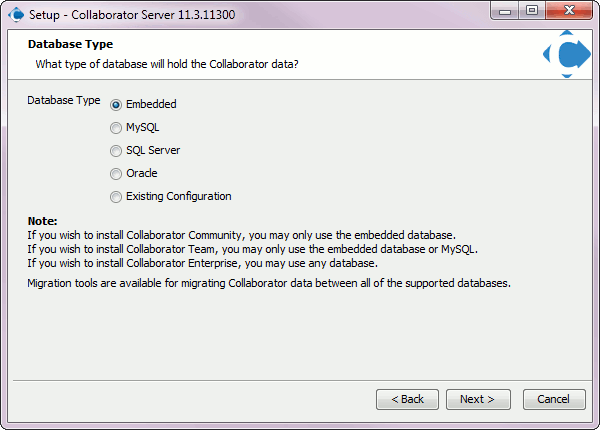600x430 pixels.
Task: Click the Database Type field label beside the options
Action: (x=63, y=101)
